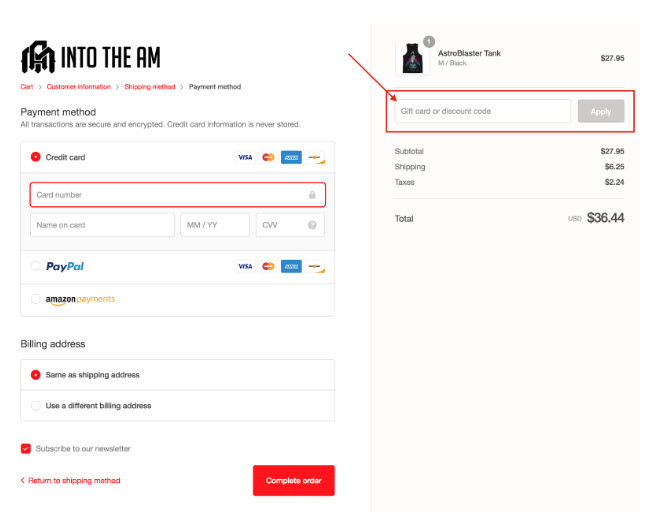This screenshot has width=659, height=523.
Task: Go to Cart breadcrumb link
Action: [x=26, y=87]
